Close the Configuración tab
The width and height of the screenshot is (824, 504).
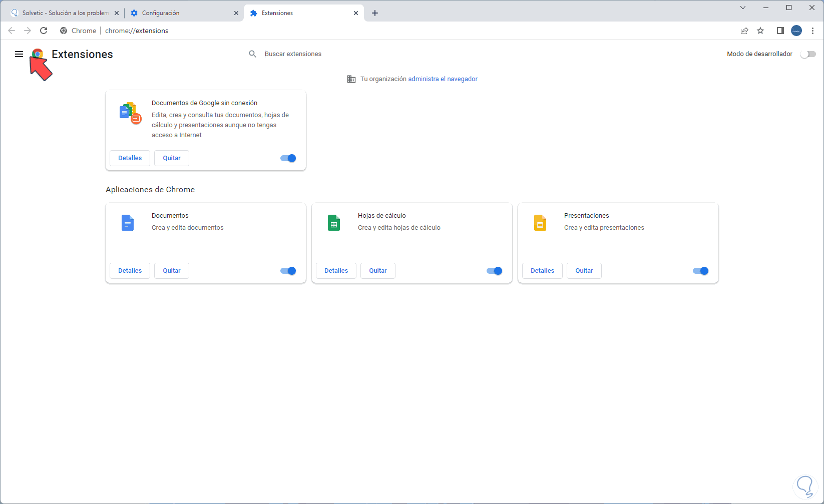[x=236, y=13]
